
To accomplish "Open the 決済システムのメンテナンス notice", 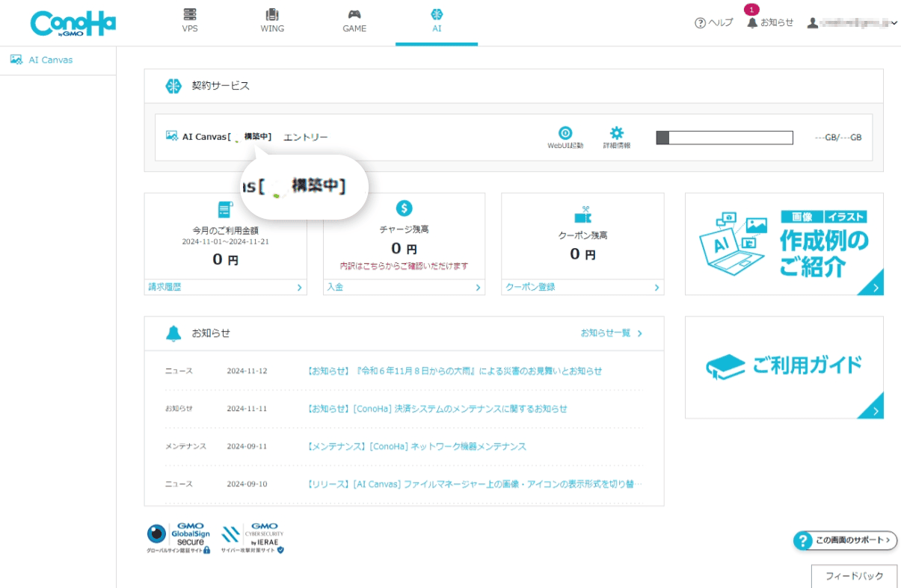I will [x=437, y=409].
